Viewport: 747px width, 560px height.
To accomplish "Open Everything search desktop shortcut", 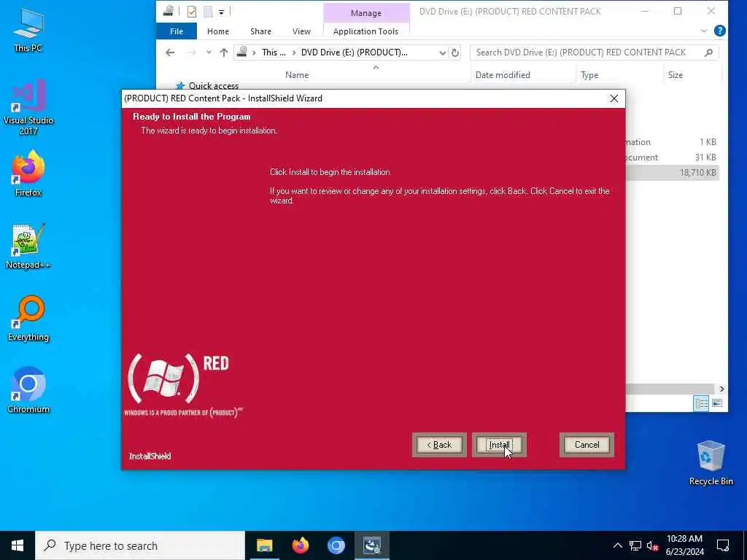I will pos(28,319).
